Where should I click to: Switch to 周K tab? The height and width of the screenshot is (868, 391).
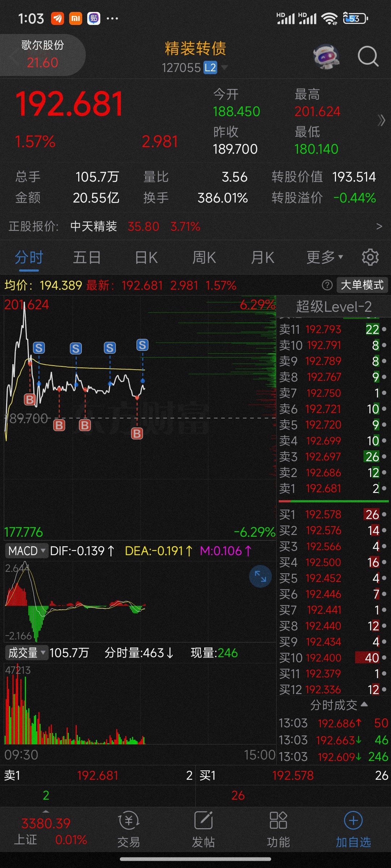(204, 258)
